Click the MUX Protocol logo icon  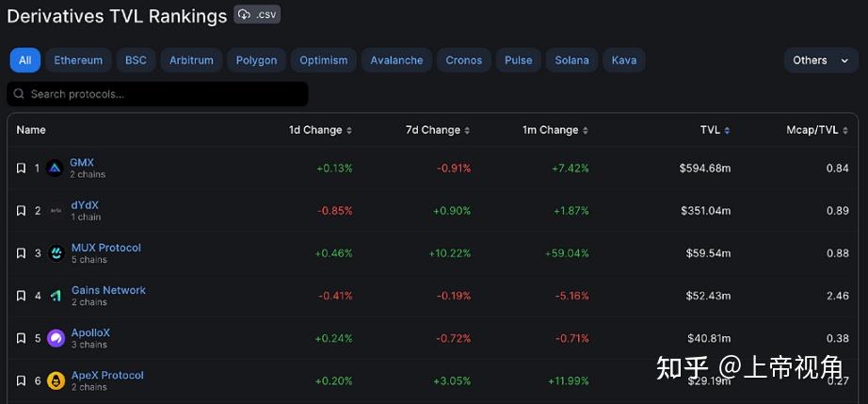click(x=56, y=252)
